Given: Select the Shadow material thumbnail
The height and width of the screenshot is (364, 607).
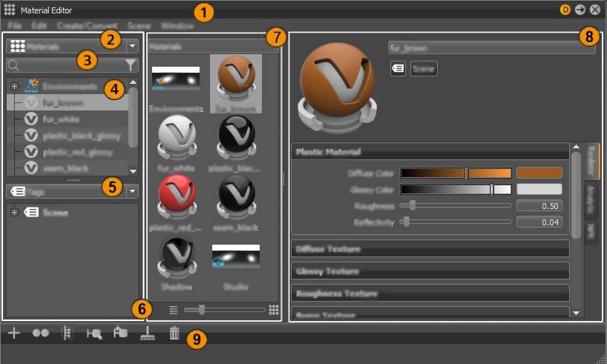Looking at the screenshot, I should 177,257.
